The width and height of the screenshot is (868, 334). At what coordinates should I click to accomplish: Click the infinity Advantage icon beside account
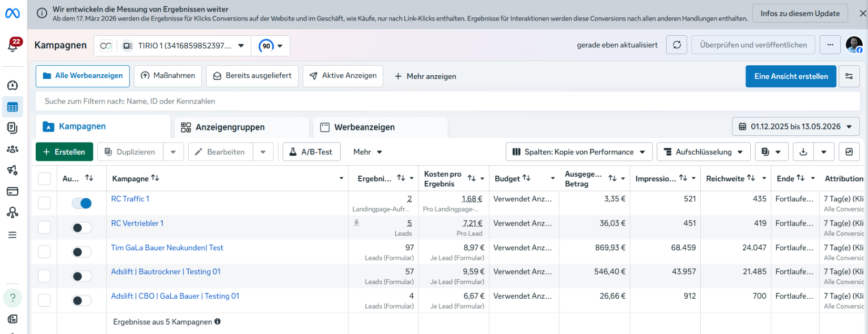(x=106, y=46)
